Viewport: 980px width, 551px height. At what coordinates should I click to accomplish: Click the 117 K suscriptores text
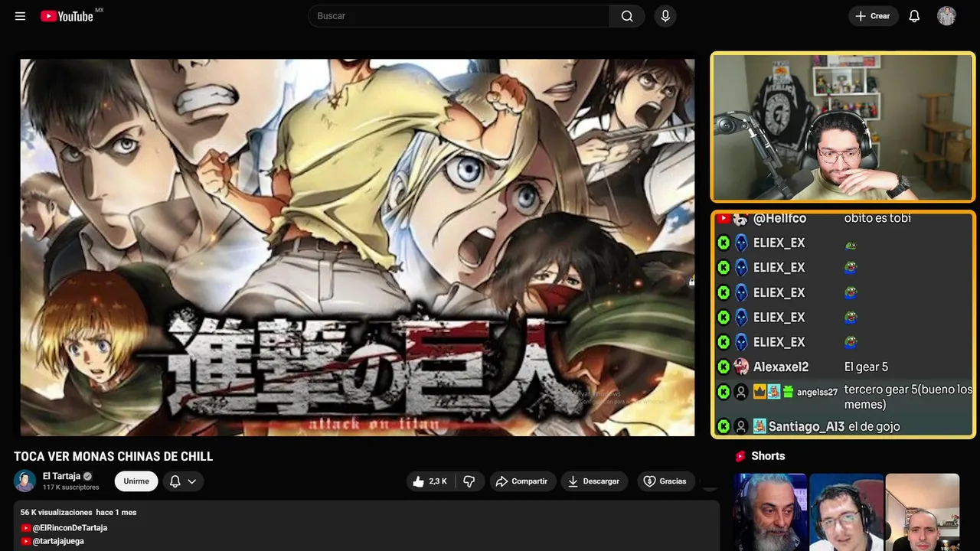pyautogui.click(x=71, y=487)
